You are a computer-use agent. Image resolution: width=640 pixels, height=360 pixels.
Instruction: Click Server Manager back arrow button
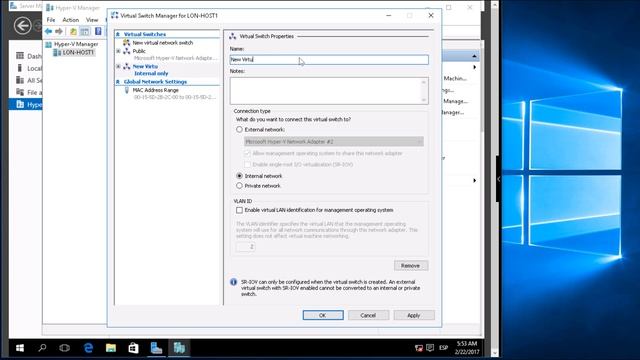coord(22,26)
